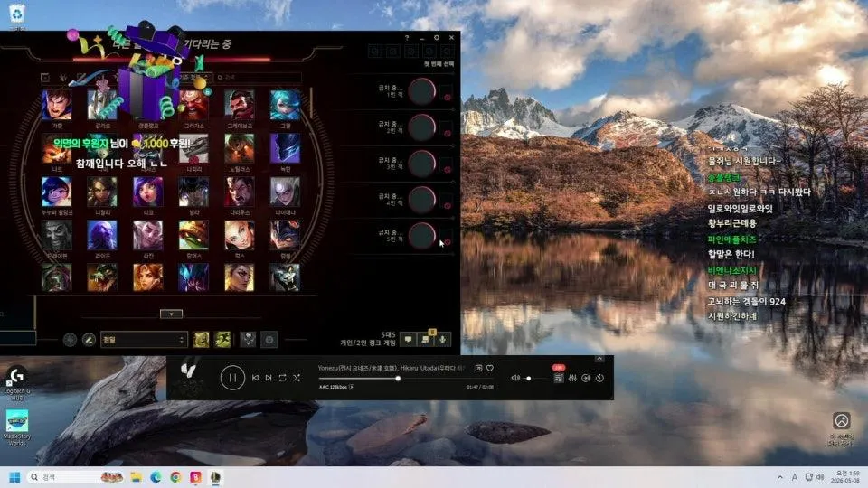This screenshot has height=488, width=868.
Task: Choose Nocturne (녹턴) champion icon
Action: [x=285, y=148]
